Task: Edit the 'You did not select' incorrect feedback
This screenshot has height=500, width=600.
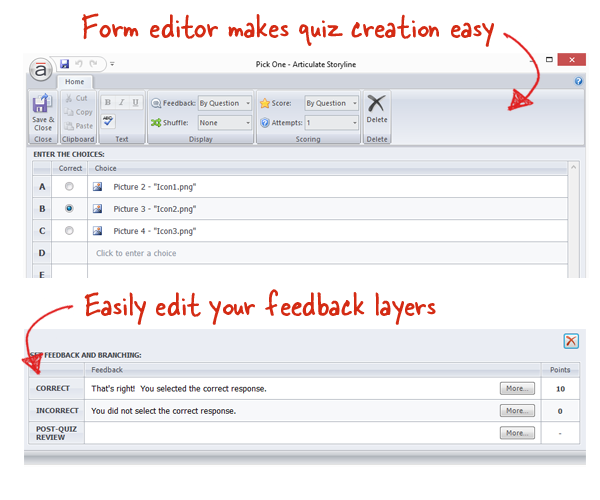Action: click(163, 411)
